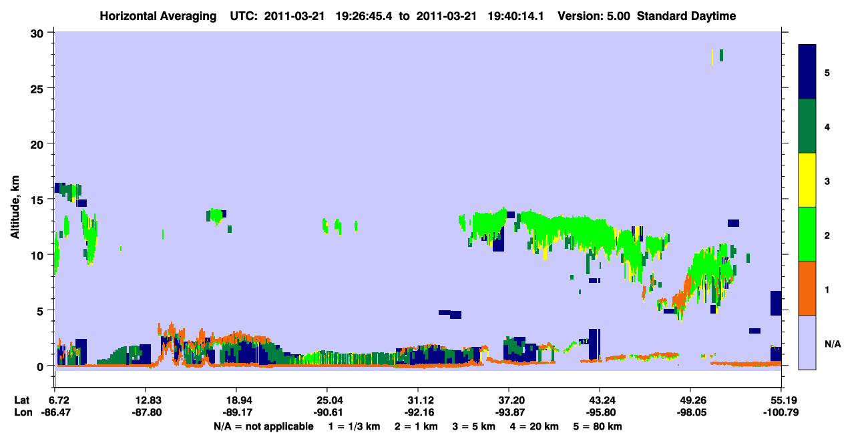Click colorbar label '5'

pyautogui.click(x=827, y=72)
